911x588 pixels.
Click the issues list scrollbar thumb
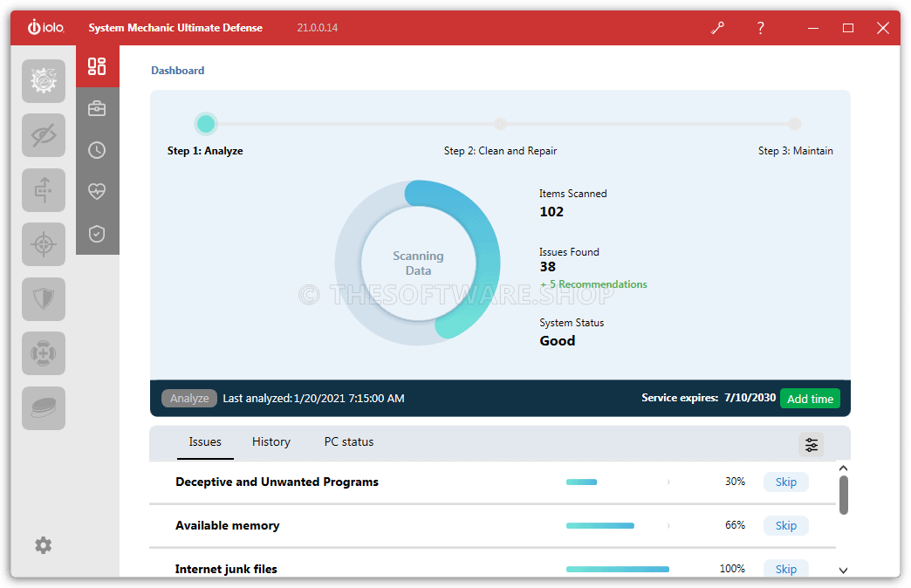tap(844, 495)
